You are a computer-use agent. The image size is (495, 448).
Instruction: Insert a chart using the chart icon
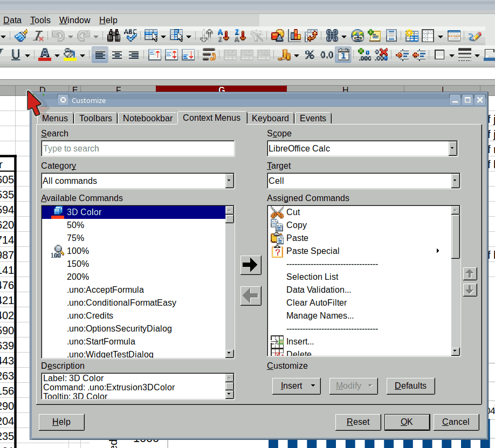(295, 36)
